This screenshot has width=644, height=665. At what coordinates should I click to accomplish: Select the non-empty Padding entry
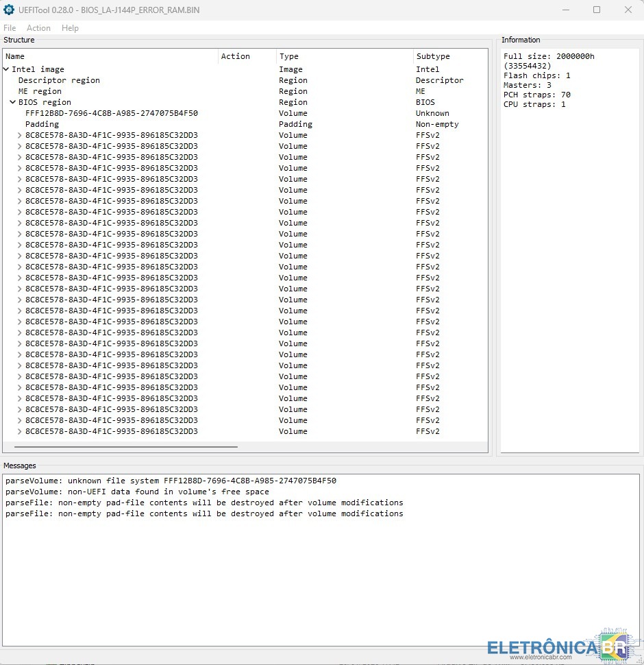tap(42, 124)
